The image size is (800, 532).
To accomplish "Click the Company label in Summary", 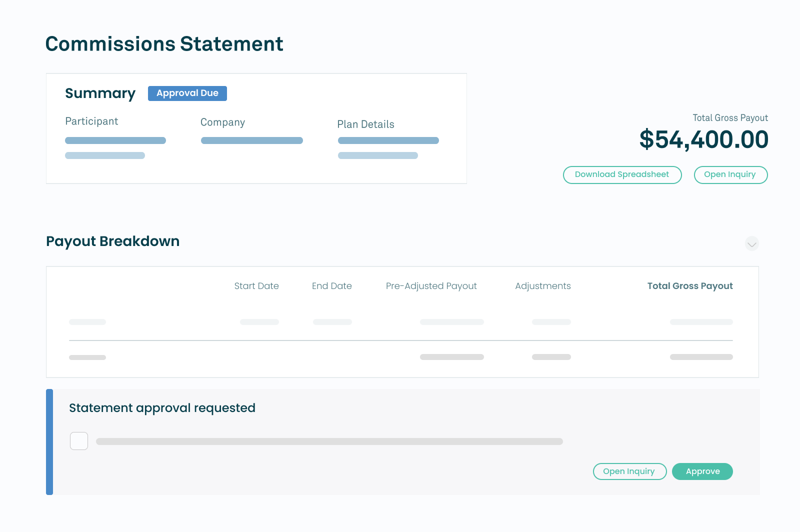I will click(x=222, y=122).
